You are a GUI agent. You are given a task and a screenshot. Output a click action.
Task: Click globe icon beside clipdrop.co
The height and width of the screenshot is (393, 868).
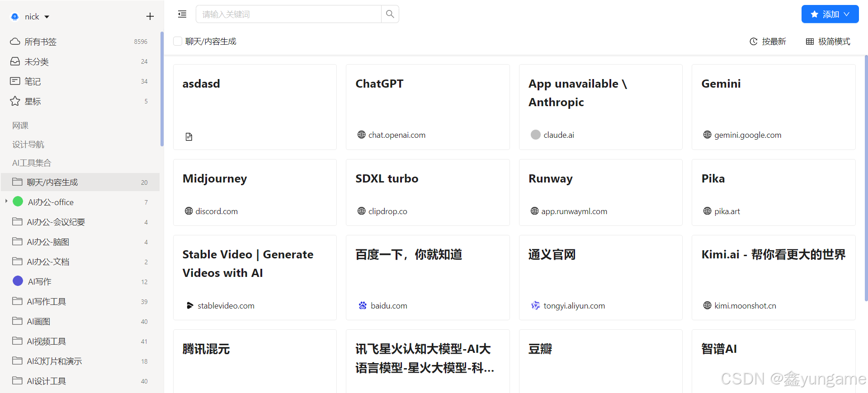pyautogui.click(x=361, y=211)
